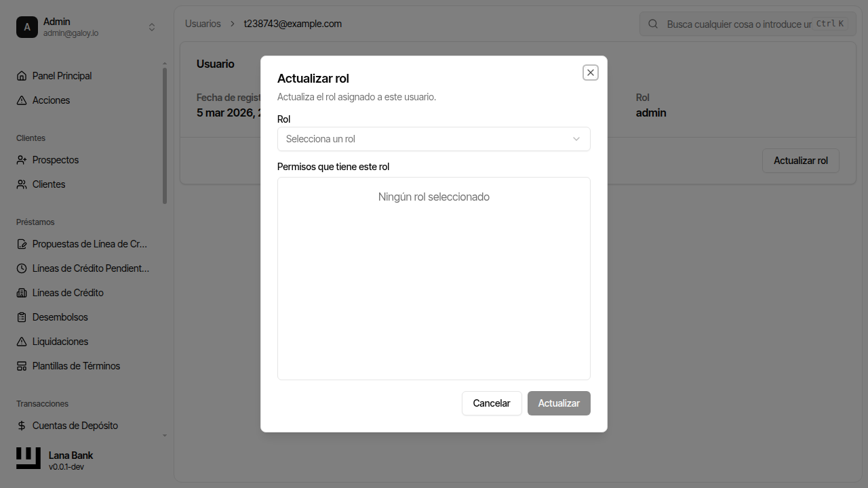Viewport: 868px width, 488px height.
Task: Click the Clientes people icon
Action: point(21,184)
